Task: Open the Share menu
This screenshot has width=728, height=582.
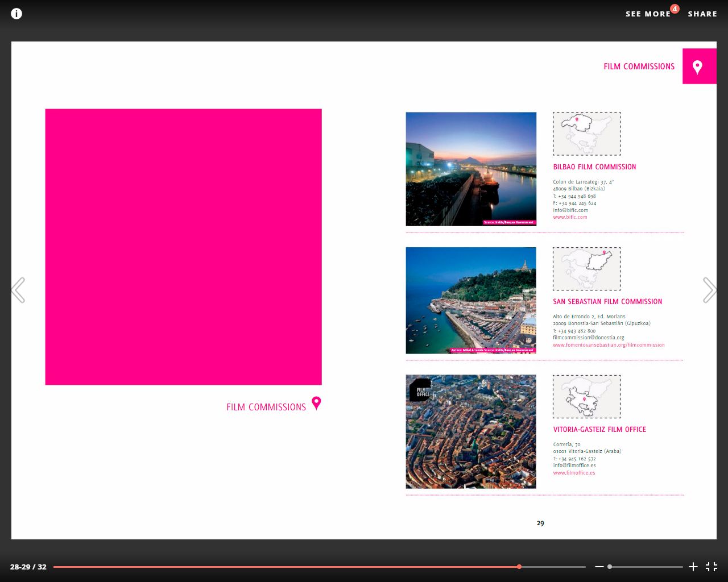Action: tap(702, 14)
